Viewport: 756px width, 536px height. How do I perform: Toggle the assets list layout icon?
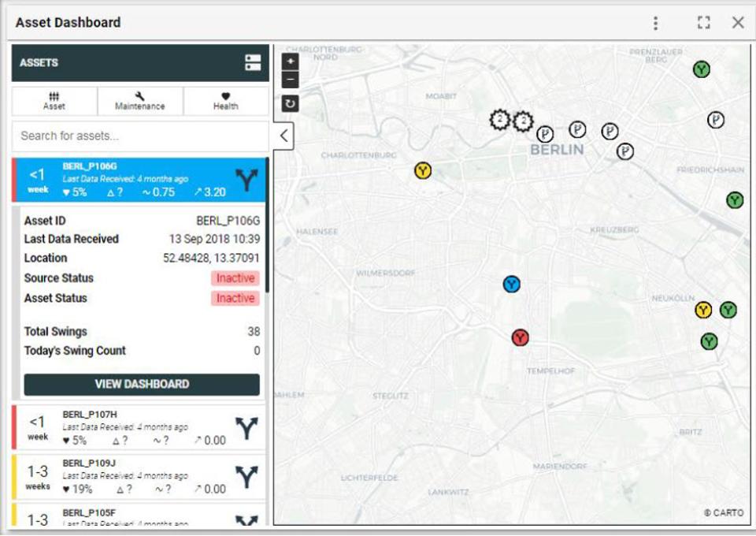tap(253, 63)
